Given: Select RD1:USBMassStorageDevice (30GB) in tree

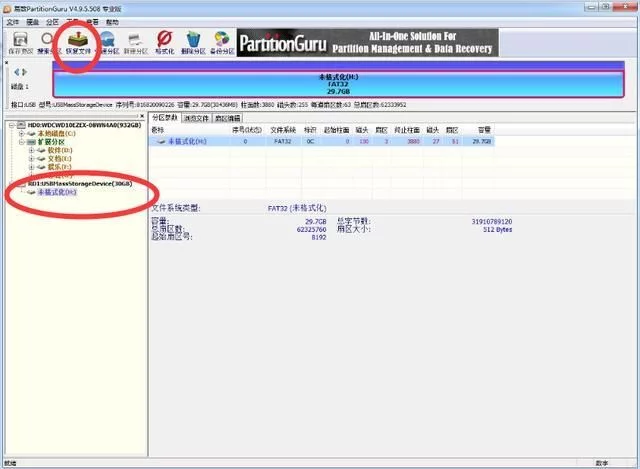Looking at the screenshot, I should (80, 184).
